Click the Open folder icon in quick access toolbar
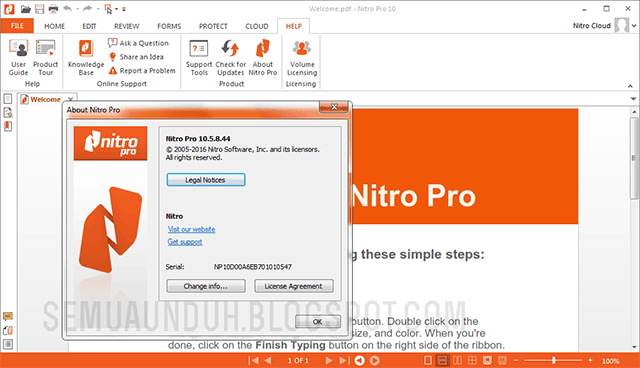The image size is (640, 368). point(26,9)
